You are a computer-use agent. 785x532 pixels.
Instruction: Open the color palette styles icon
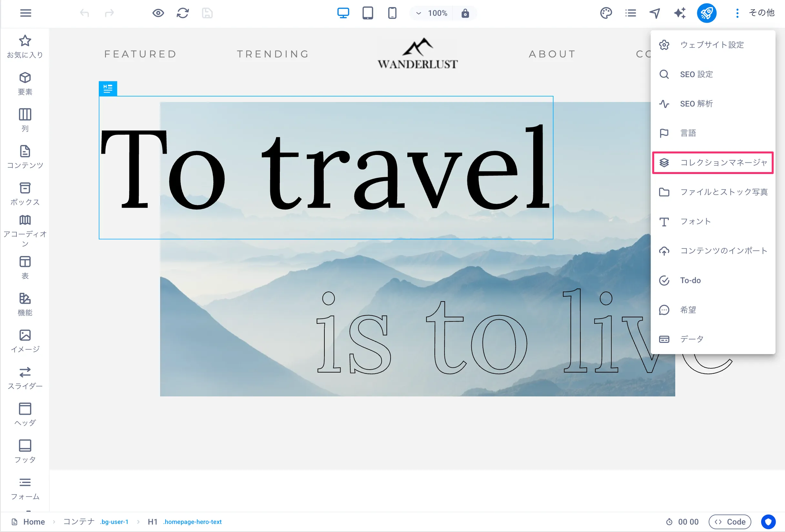click(x=606, y=13)
